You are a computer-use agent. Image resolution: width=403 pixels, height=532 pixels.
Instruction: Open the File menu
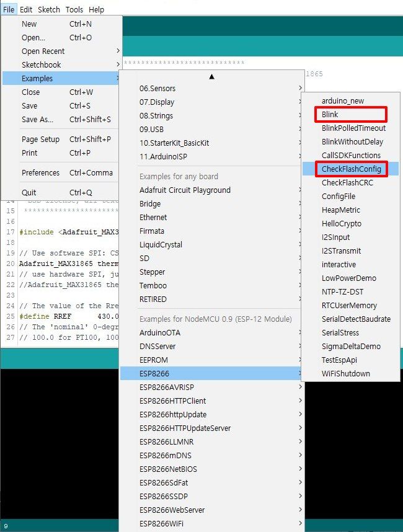pyautogui.click(x=9, y=9)
